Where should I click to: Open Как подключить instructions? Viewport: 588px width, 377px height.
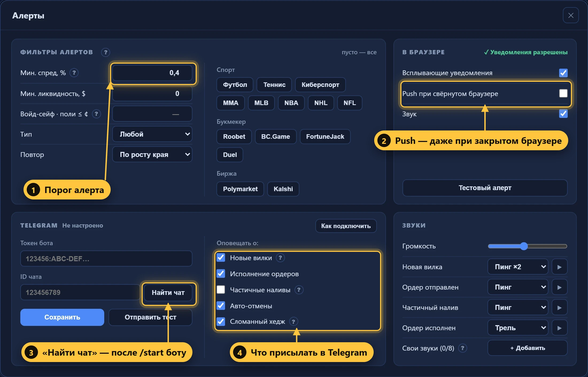click(346, 226)
